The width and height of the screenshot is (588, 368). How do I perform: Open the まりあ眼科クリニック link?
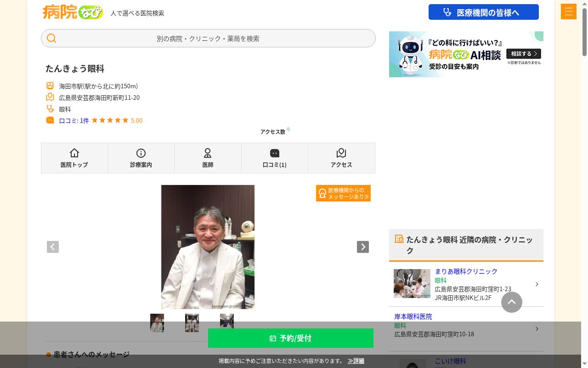click(x=466, y=271)
